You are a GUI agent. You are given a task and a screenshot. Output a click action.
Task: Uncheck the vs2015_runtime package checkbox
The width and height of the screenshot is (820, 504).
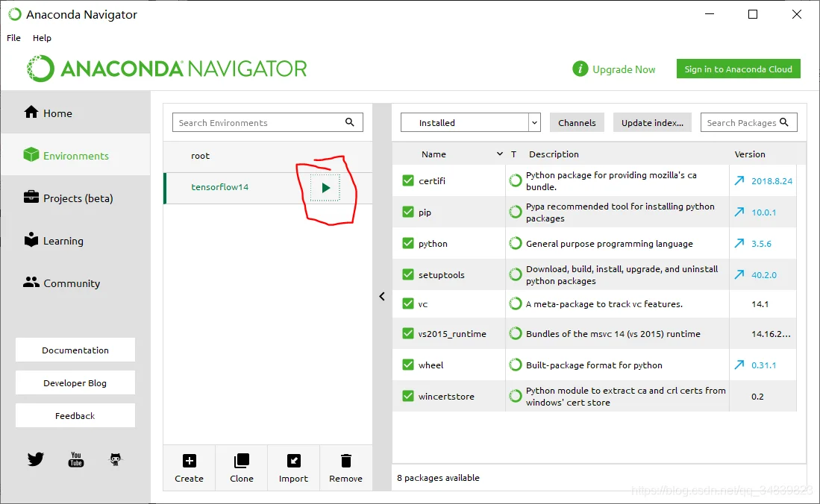[408, 333]
